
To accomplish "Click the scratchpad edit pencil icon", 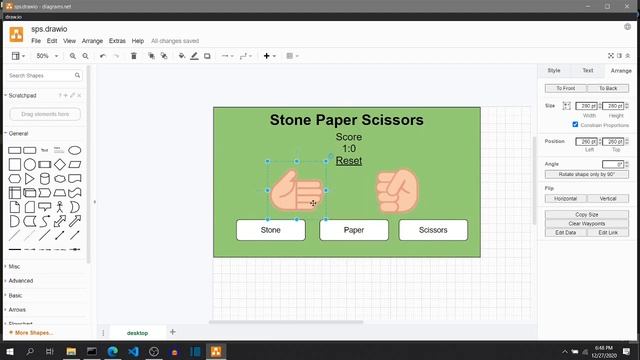I will click(72, 95).
